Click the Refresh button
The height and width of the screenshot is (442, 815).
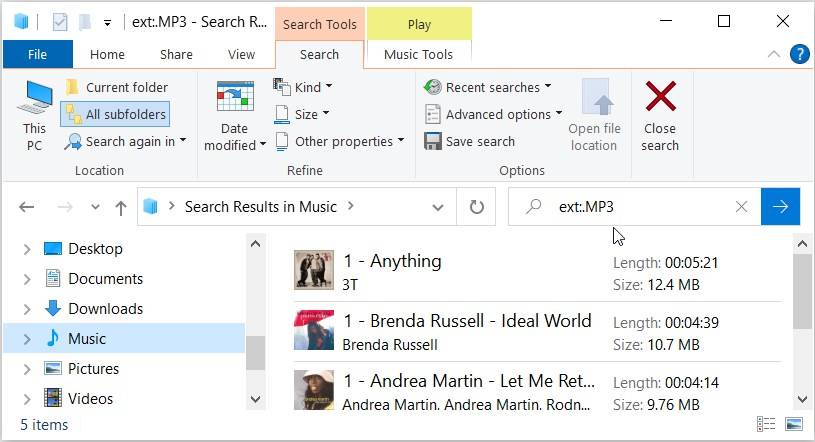click(x=477, y=207)
